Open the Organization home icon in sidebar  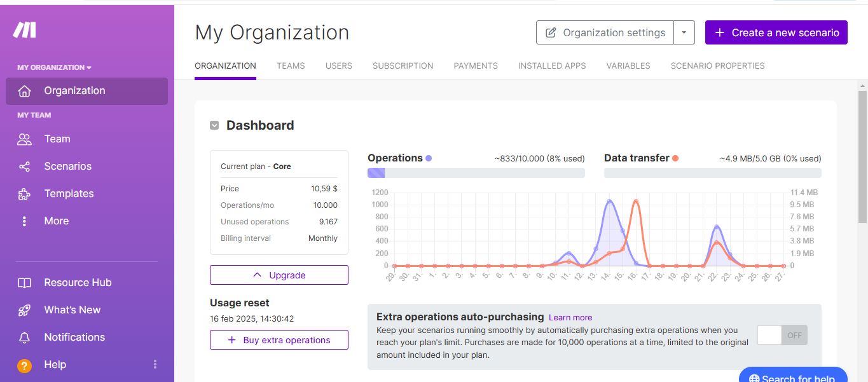tap(24, 90)
